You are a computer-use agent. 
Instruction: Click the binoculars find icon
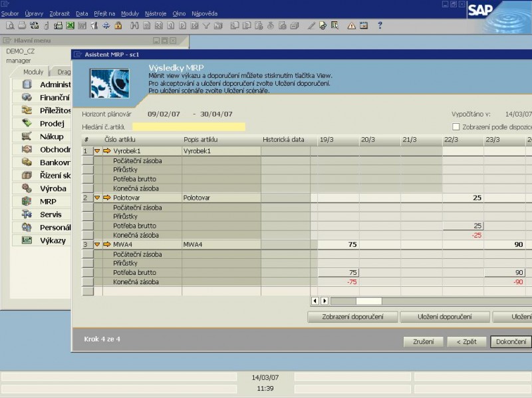point(135,26)
